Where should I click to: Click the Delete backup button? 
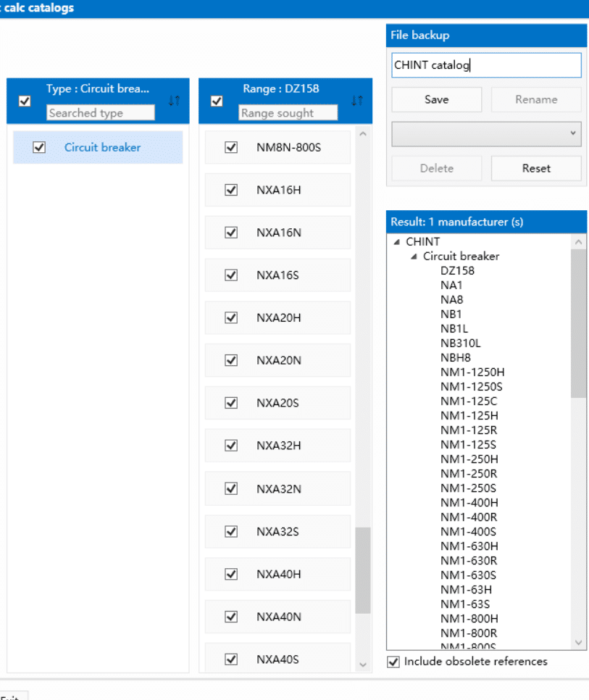[x=436, y=168]
